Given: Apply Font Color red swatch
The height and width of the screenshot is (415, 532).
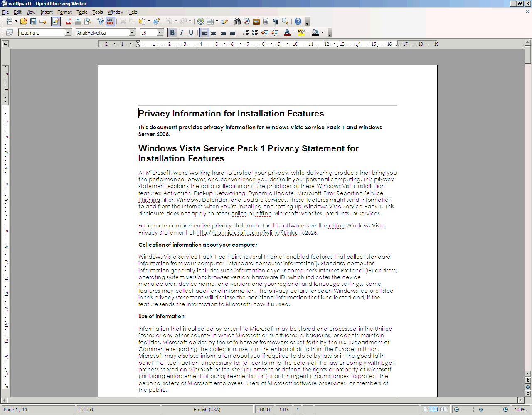Looking at the screenshot, I should pyautogui.click(x=287, y=32).
